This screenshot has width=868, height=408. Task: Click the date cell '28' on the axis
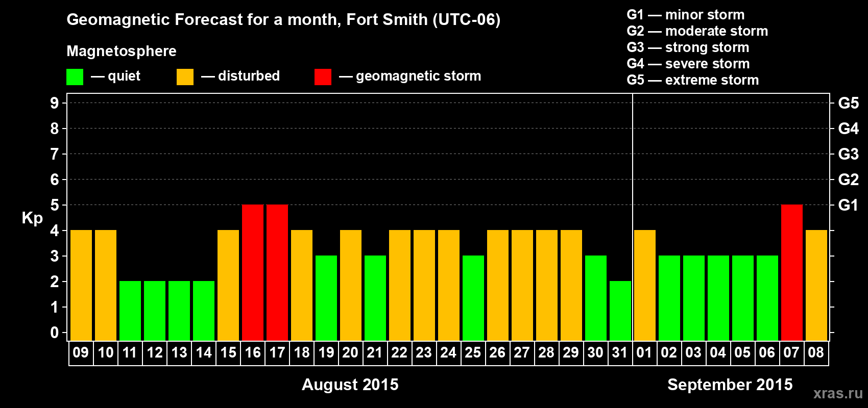tap(547, 353)
